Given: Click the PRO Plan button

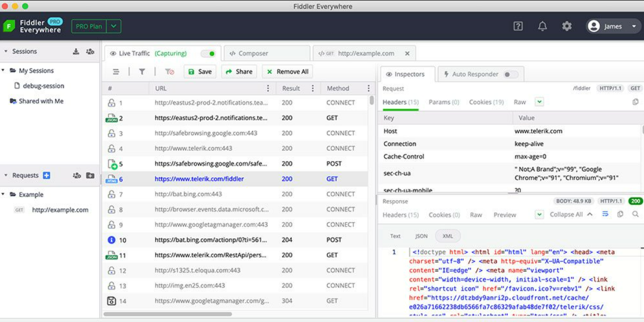Looking at the screenshot, I should (x=89, y=26).
